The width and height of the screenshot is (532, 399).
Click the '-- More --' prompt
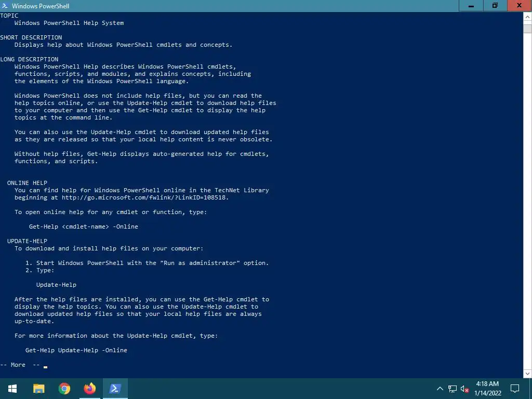pyautogui.click(x=20, y=365)
